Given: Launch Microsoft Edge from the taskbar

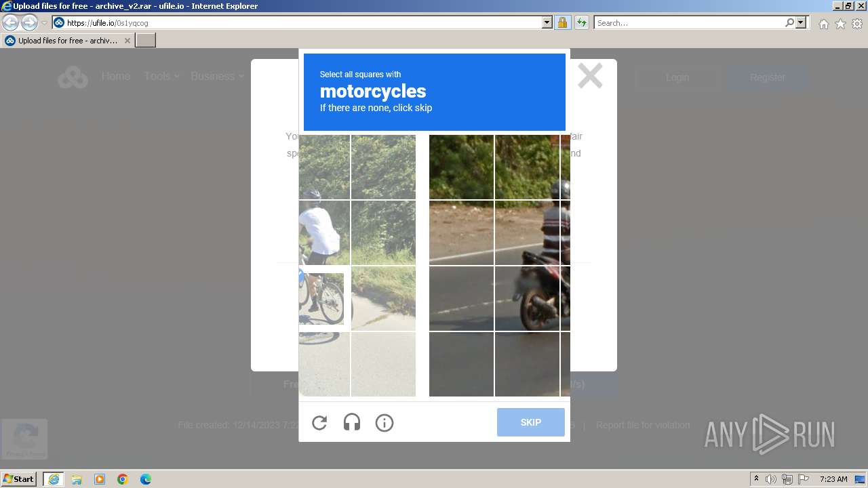Looking at the screenshot, I should (x=146, y=479).
